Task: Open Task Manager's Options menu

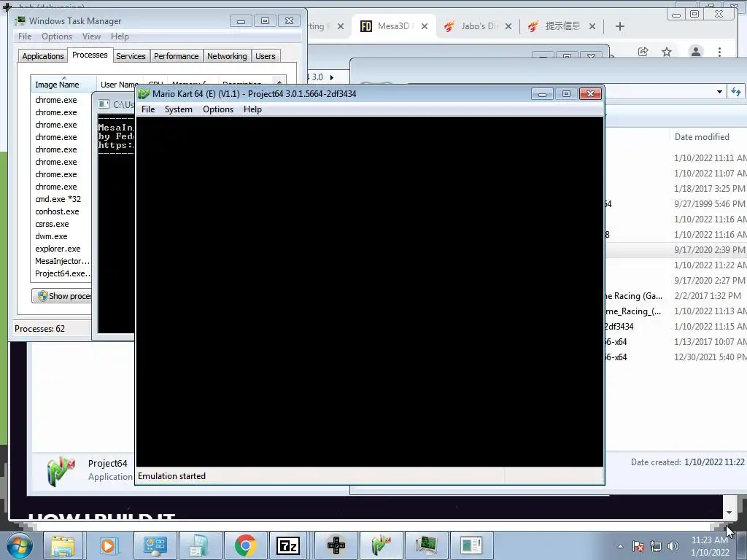Action: coord(57,36)
